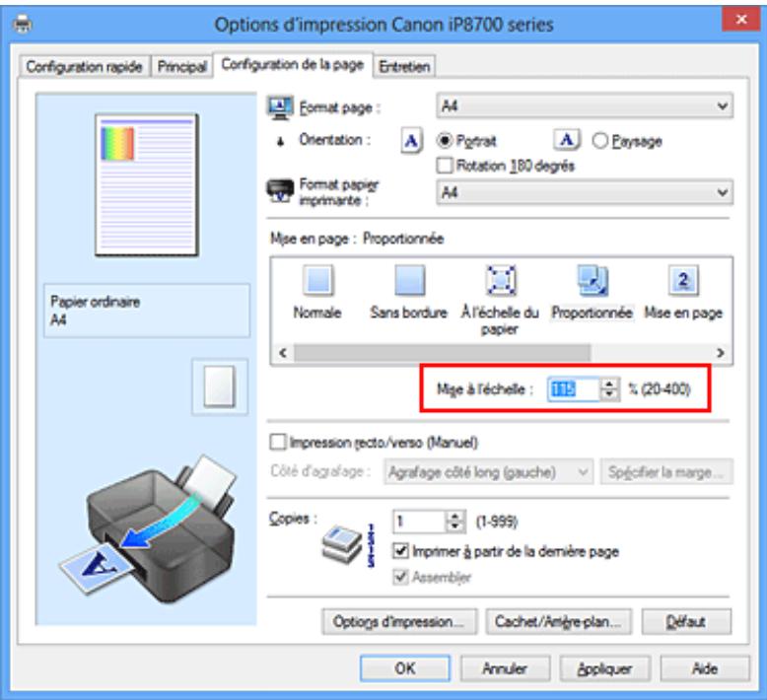Select the Normale layout icon
Viewport: 767px width, 700px height.
click(318, 280)
